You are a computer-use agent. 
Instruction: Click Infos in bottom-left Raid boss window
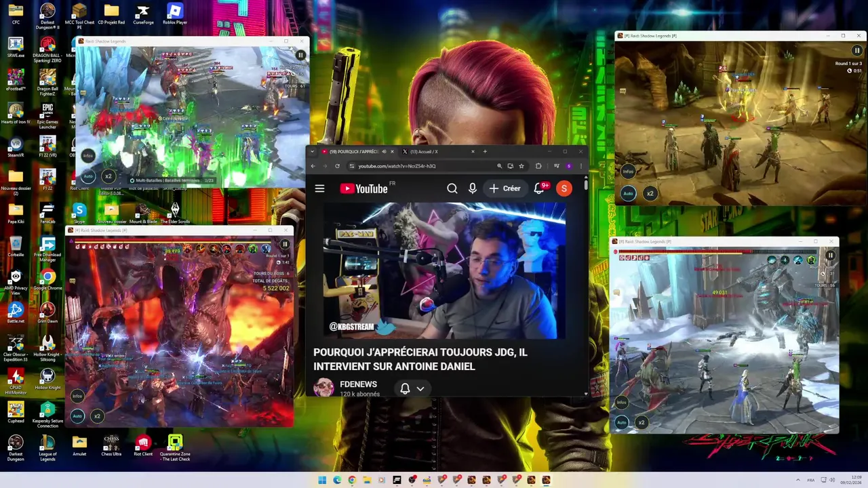[x=77, y=396]
